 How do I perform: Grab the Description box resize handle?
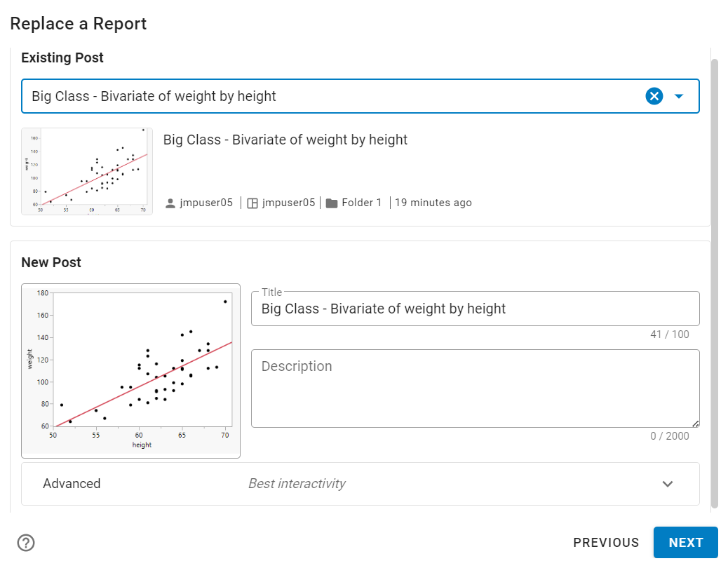click(x=695, y=423)
